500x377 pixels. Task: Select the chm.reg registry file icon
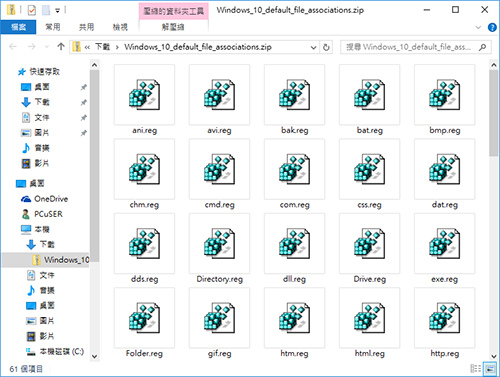144,169
